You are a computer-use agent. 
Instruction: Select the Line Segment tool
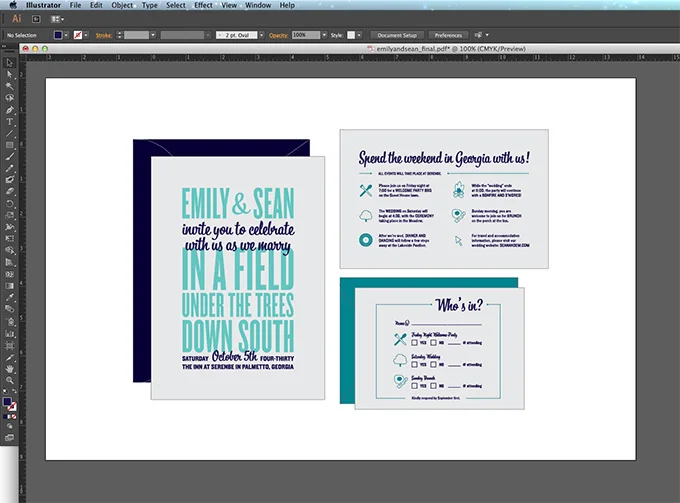point(10,134)
